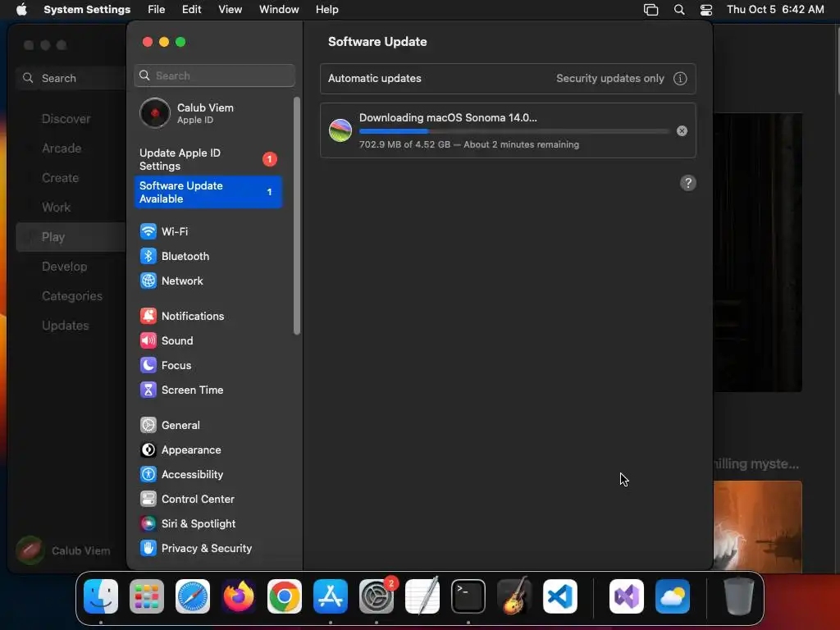Open Firefox from the Dock

click(239, 596)
